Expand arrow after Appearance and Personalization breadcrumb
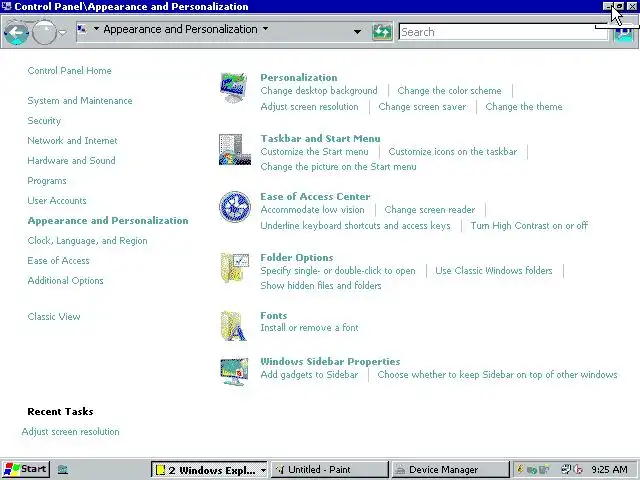The width and height of the screenshot is (640, 480). tap(266, 29)
